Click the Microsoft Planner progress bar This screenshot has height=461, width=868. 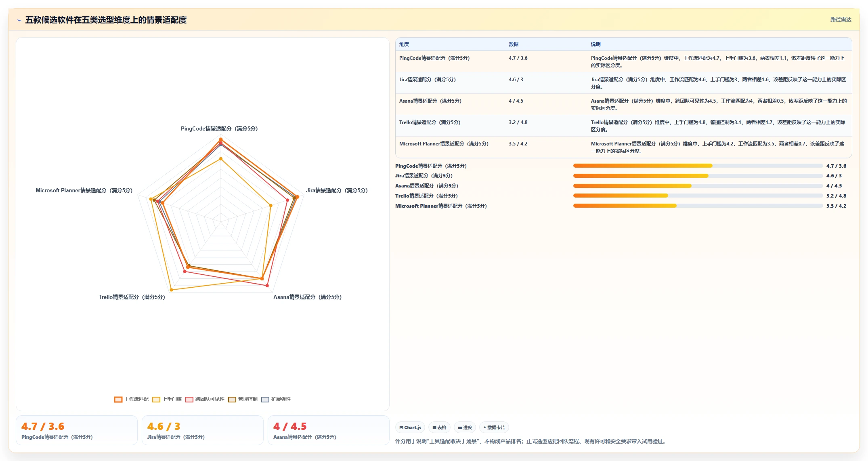(698, 206)
